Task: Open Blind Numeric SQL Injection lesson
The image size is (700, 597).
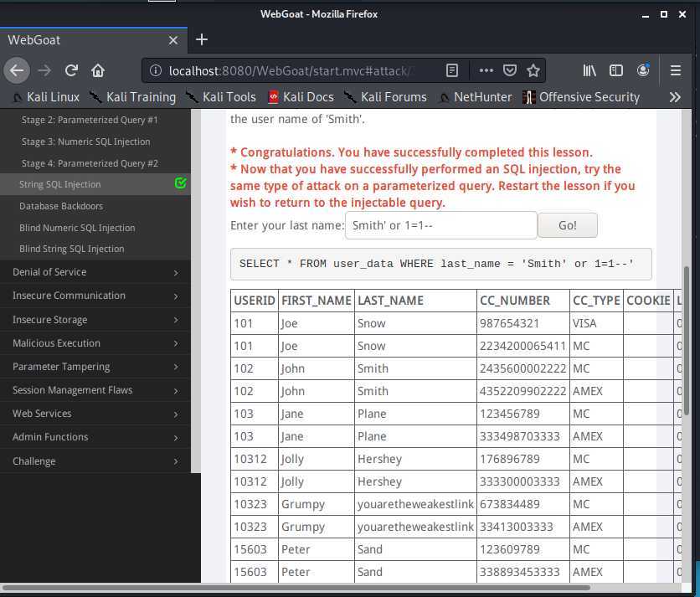Action: [77, 228]
